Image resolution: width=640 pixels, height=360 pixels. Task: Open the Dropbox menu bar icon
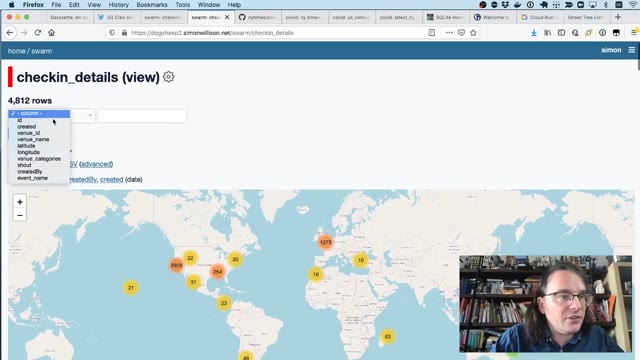[506, 5]
